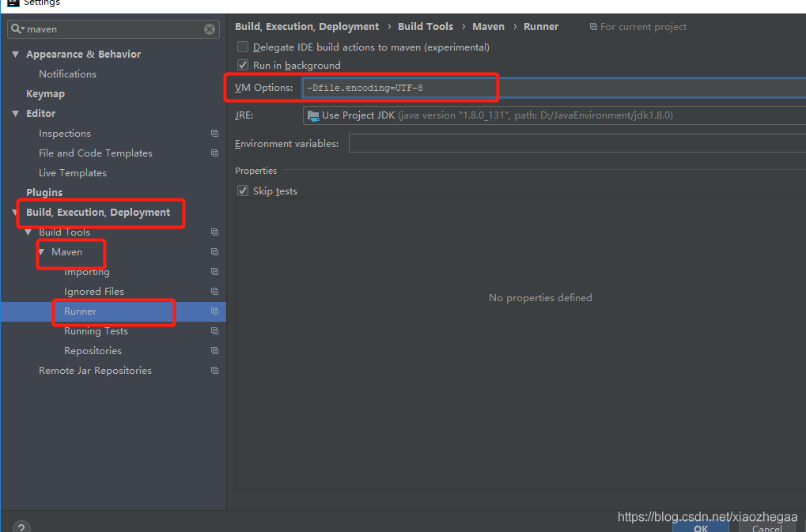Click project-level icon beside Repositories
806x532 pixels.
coord(215,351)
